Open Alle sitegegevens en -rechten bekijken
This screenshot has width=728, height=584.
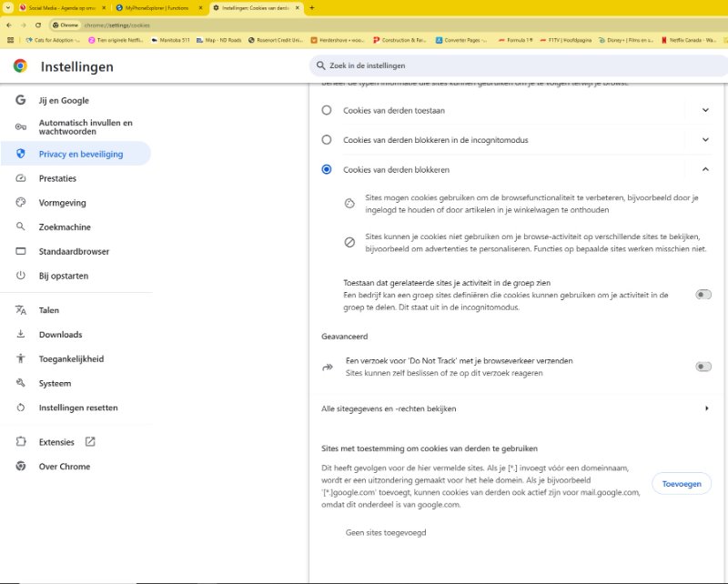[x=516, y=408]
